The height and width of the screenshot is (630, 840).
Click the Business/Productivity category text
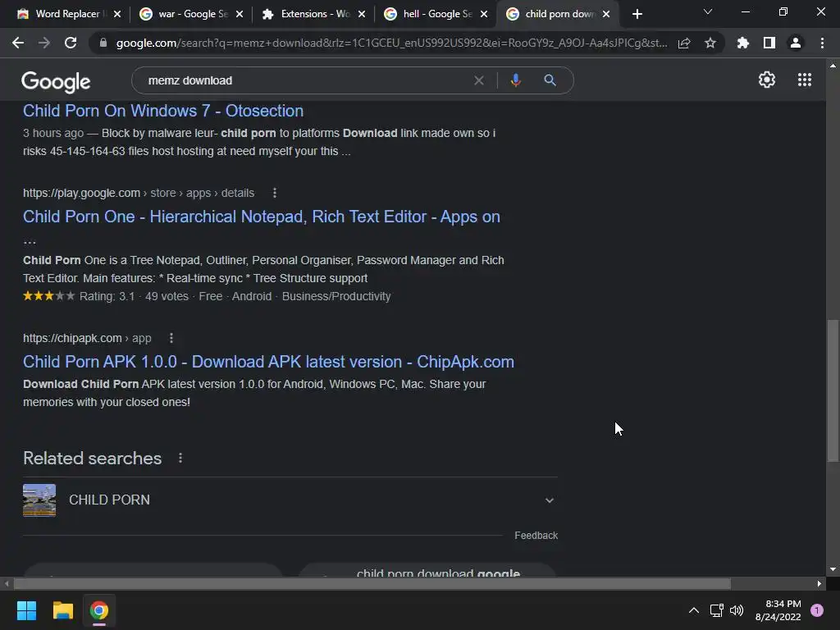336,296
